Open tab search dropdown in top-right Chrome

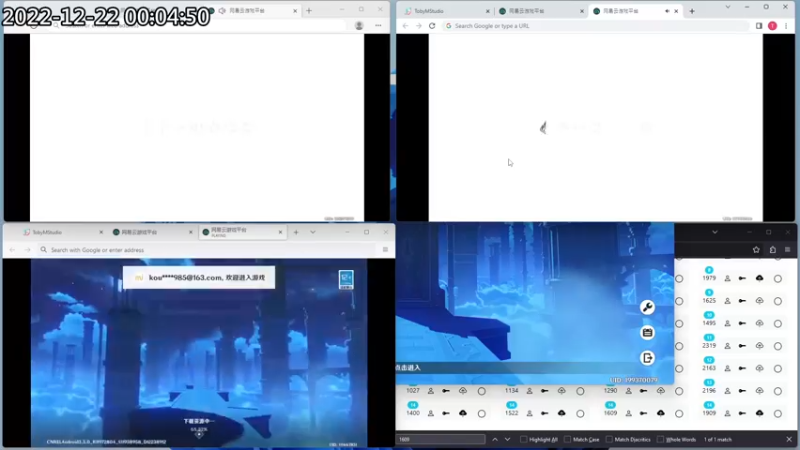click(728, 7)
